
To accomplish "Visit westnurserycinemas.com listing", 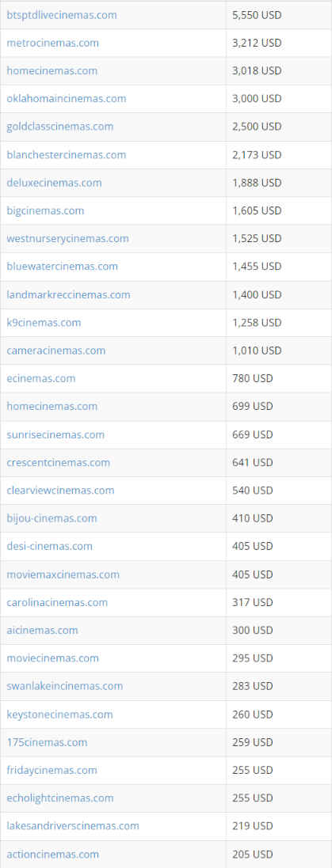I will tap(67, 239).
